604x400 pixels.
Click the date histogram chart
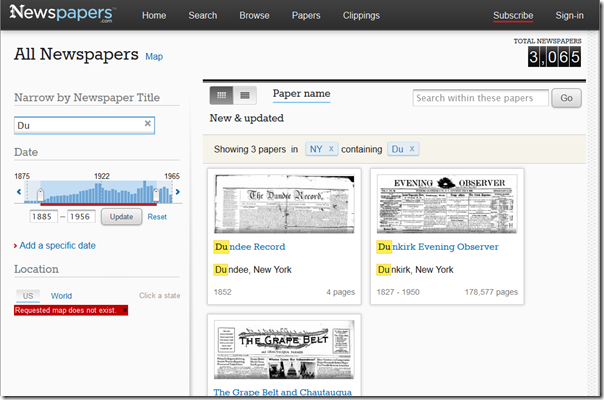point(98,192)
